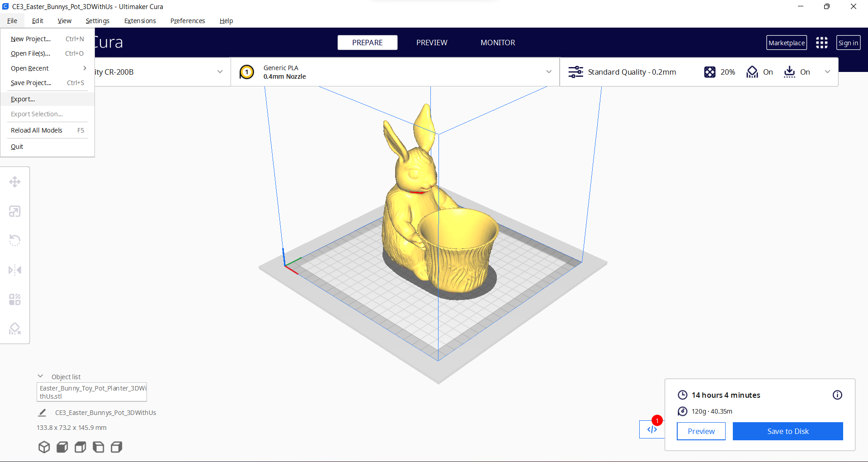Open the Marketplace button
The image size is (868, 462).
click(787, 43)
